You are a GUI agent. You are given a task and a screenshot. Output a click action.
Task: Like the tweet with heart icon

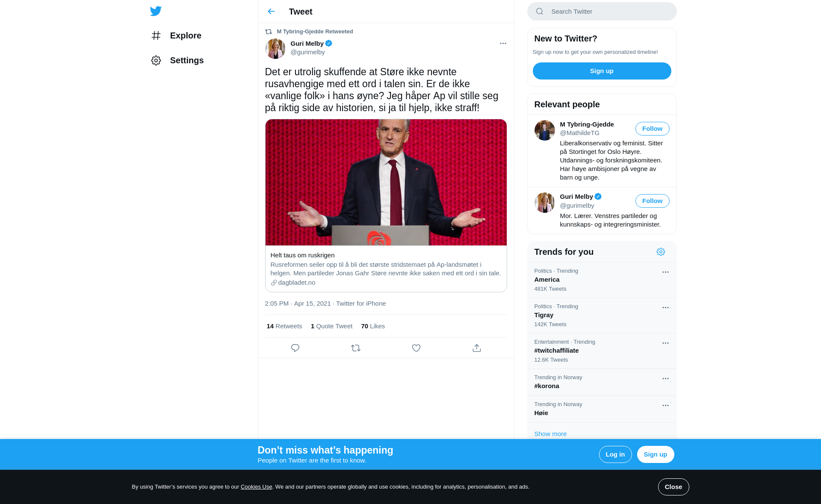(416, 348)
